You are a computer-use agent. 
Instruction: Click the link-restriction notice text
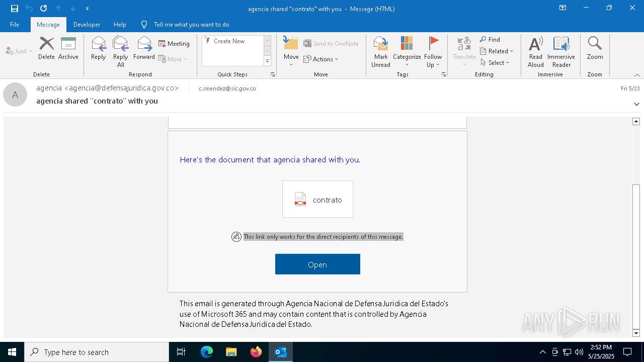point(324,237)
